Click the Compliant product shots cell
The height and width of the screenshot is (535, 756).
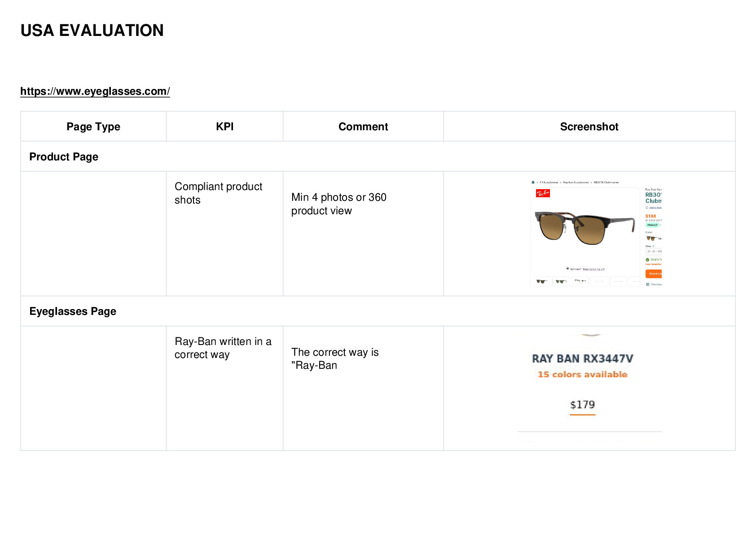point(224,234)
